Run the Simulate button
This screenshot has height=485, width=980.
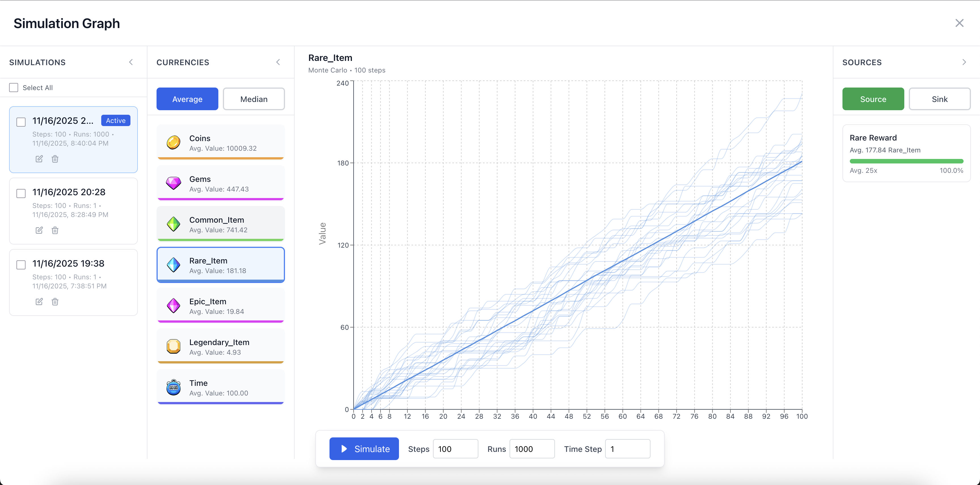point(364,449)
